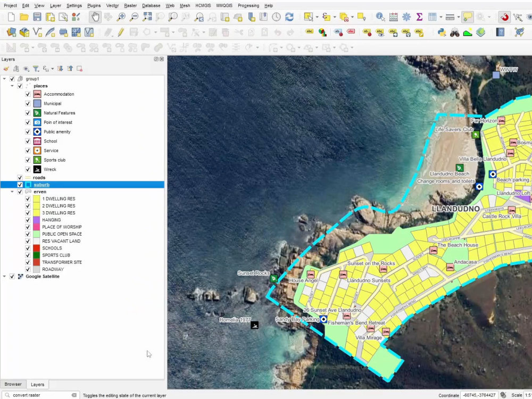Viewport: 532px width, 399px height.
Task: Switch to the Browser tab
Action: coord(13,384)
